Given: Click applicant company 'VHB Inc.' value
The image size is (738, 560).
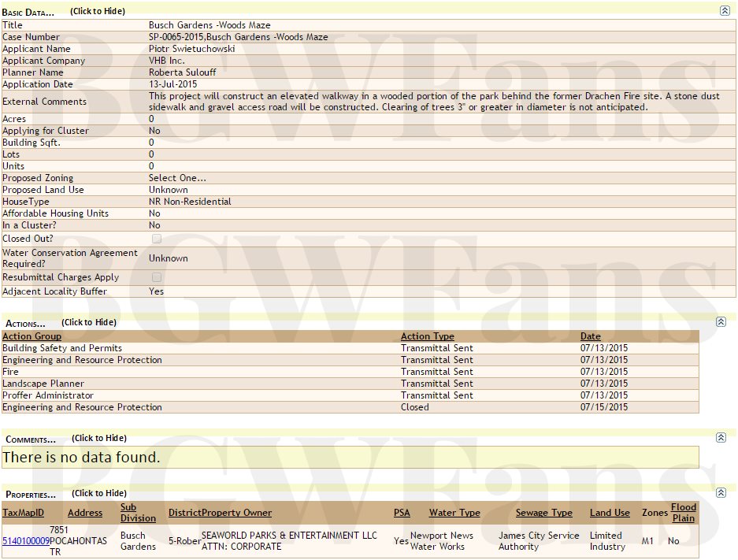Looking at the screenshot, I should [x=167, y=60].
